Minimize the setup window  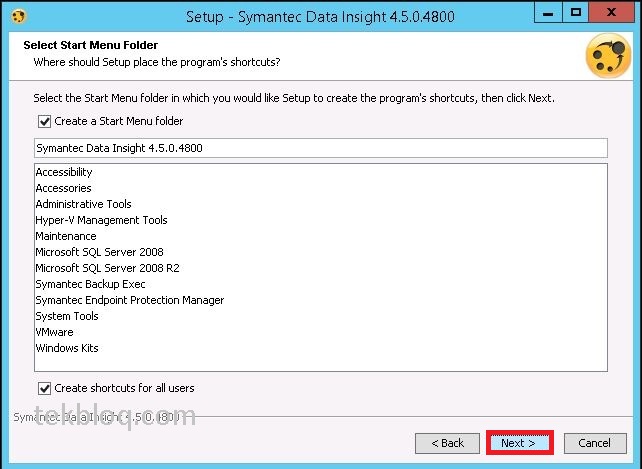click(548, 13)
